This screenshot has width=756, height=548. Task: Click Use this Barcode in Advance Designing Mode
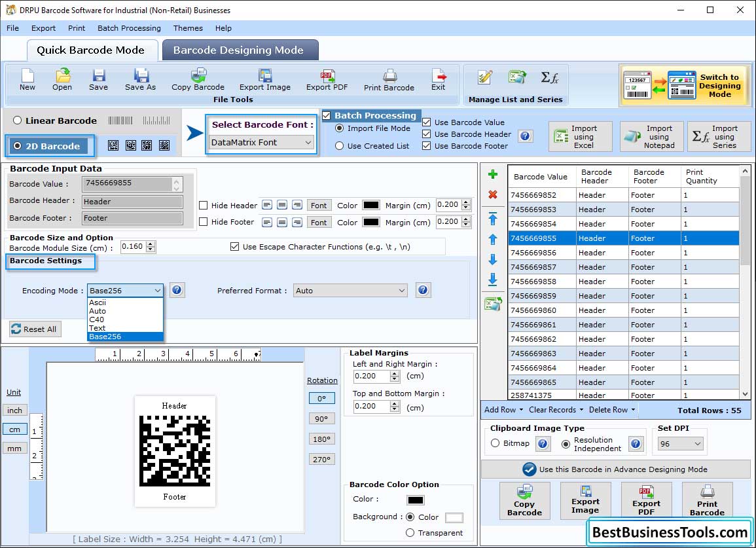click(x=616, y=469)
